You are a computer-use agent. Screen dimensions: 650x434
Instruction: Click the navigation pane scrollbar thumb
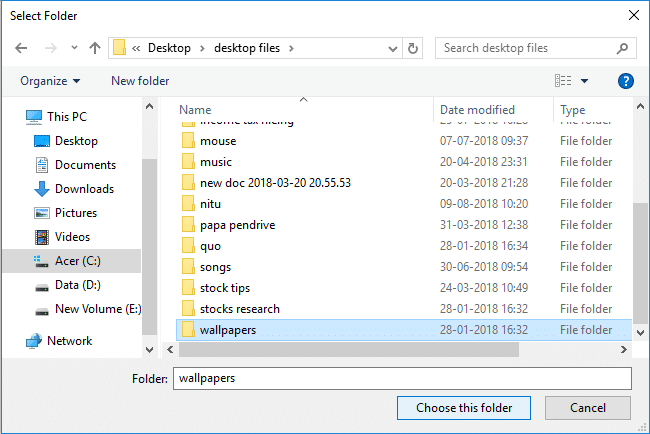(x=150, y=247)
